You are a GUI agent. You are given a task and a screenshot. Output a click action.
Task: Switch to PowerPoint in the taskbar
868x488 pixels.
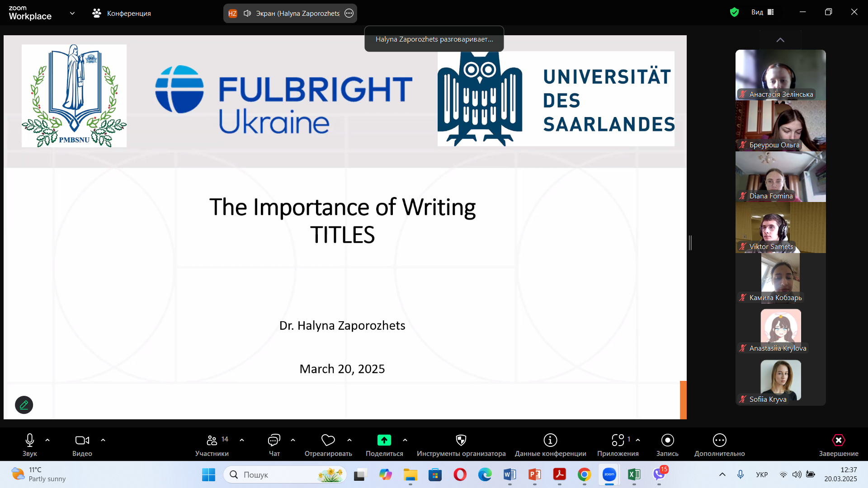pyautogui.click(x=534, y=474)
